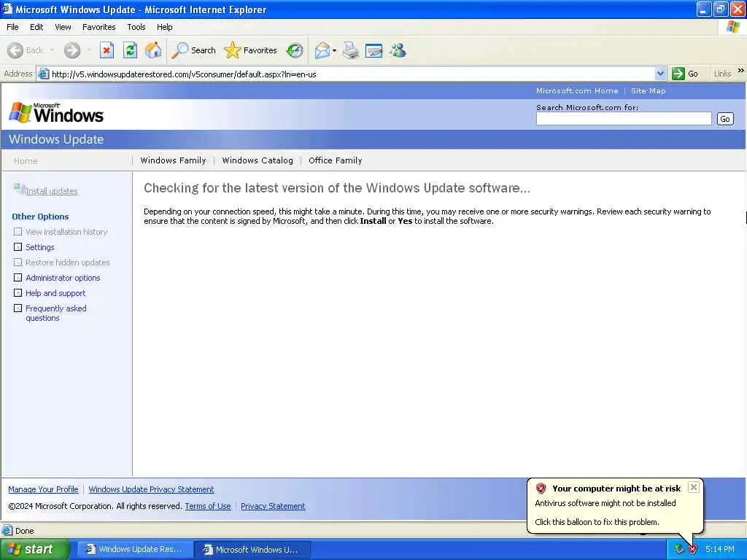Click the Windows flag logo in header
This screenshot has width=747, height=560.
(20, 112)
